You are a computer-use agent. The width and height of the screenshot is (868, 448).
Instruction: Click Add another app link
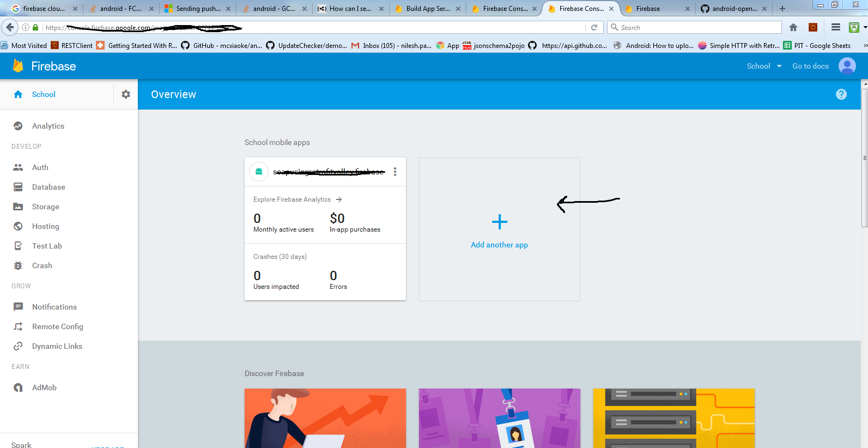point(499,245)
